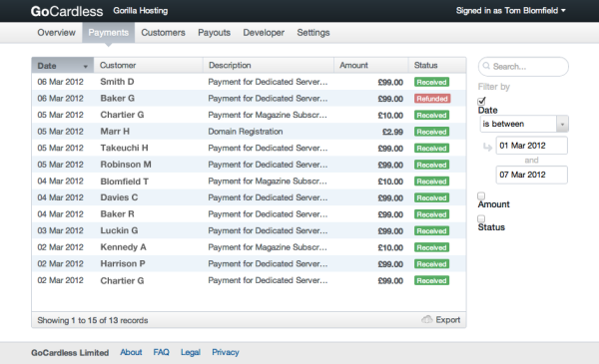599x364 pixels.
Task: Open the 'Signed in as Tom Blomfield' menu
Action: 511,11
